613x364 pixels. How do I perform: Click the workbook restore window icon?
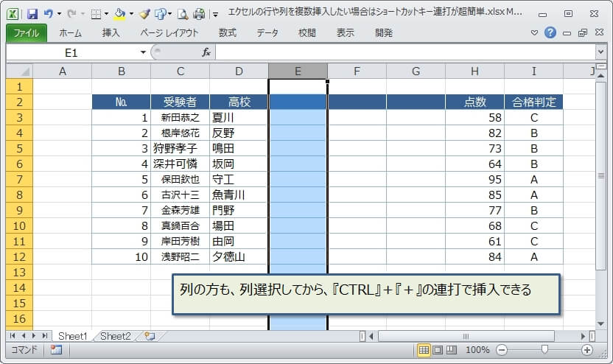click(583, 33)
